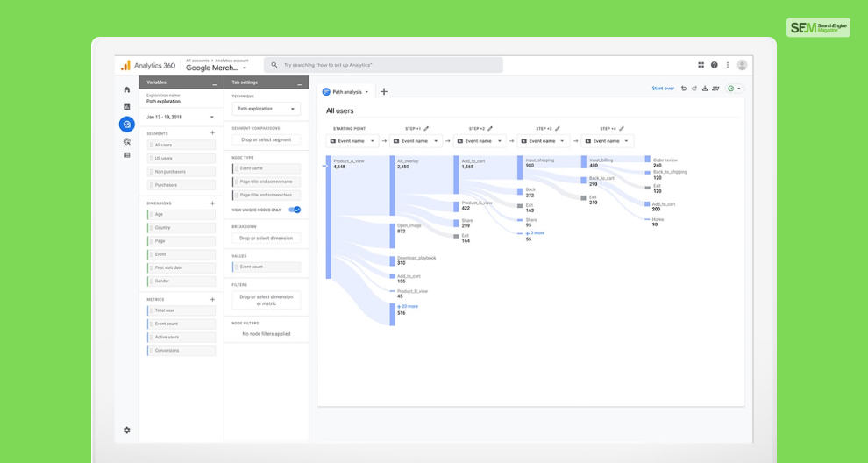Select the US users segment
Image resolution: width=868 pixels, height=463 pixels.
pos(181,159)
